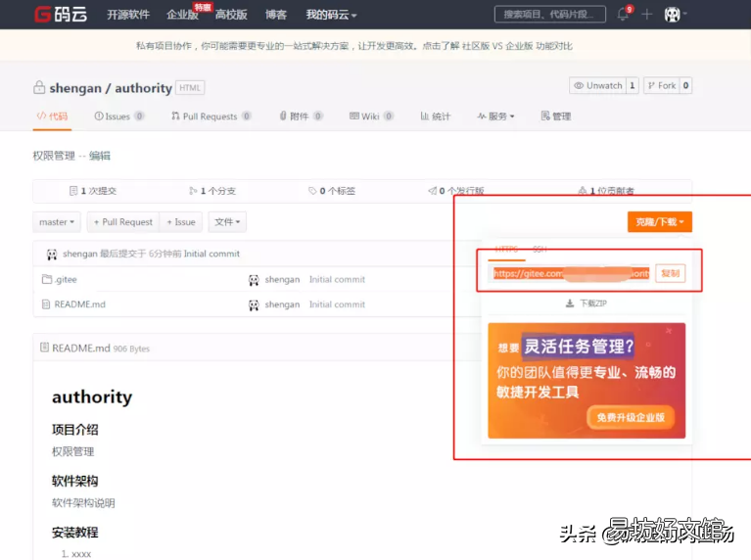Screen dimensions: 751x560
Task: Open the .gitee folder
Action: point(66,279)
